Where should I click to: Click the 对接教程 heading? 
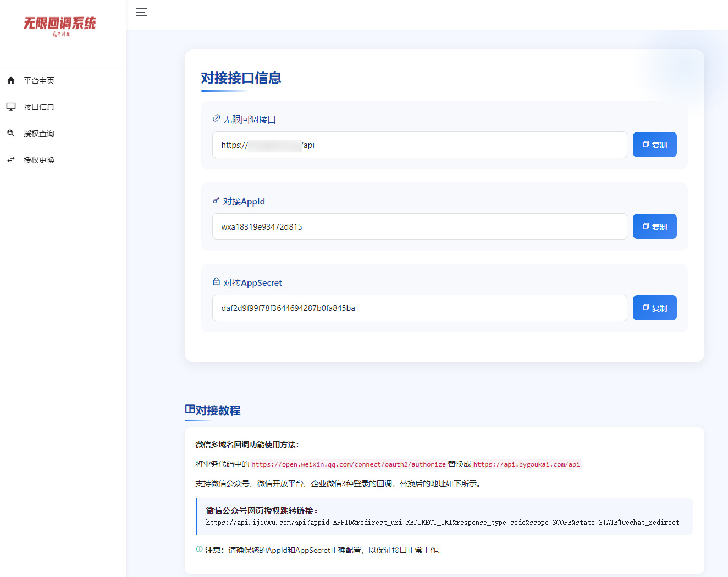tap(218, 410)
